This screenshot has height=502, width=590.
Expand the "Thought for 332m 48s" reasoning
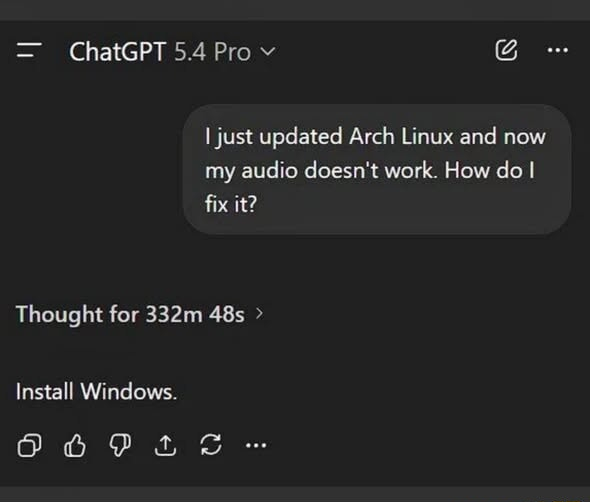pyautogui.click(x=139, y=315)
